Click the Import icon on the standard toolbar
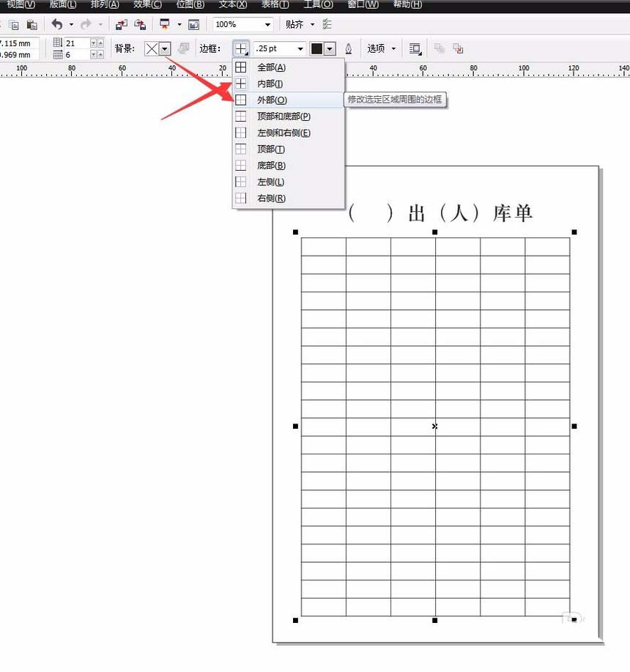Viewport: 630px width, 672px height. (122, 23)
